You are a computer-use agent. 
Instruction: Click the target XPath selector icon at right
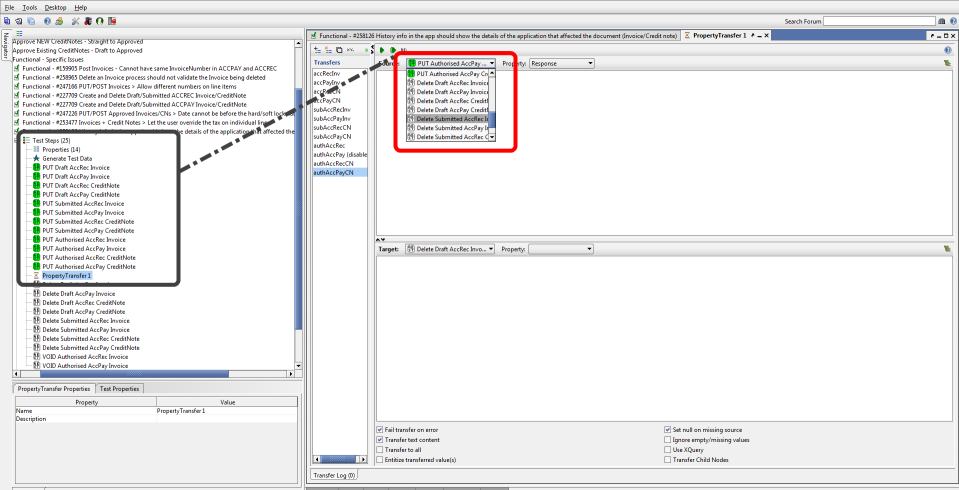pos(947,249)
